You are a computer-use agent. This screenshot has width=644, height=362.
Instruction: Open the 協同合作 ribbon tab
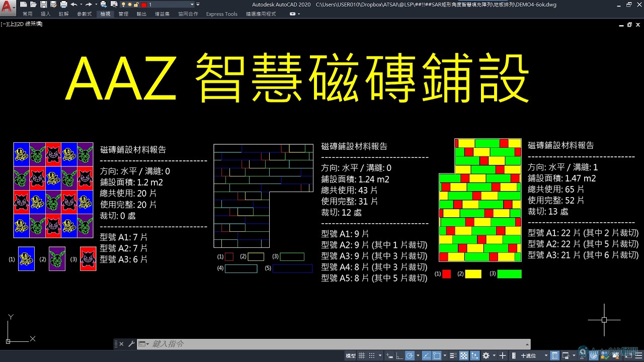188,14
